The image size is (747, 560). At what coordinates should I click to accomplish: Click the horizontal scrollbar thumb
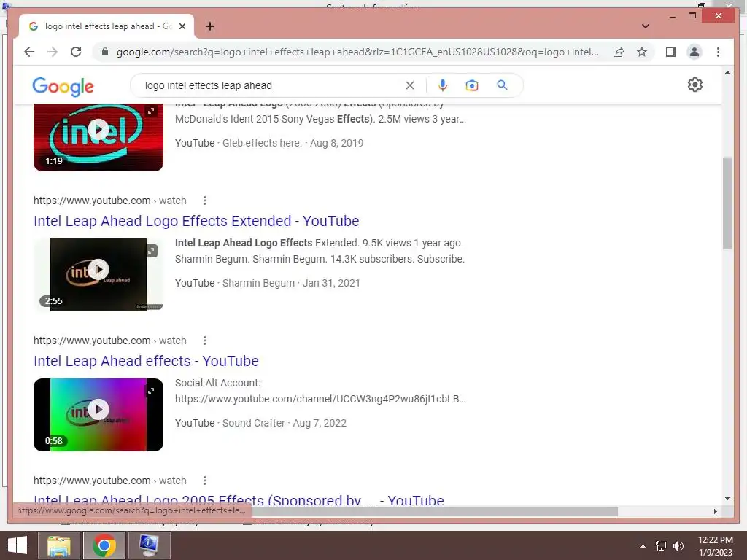click(x=435, y=511)
